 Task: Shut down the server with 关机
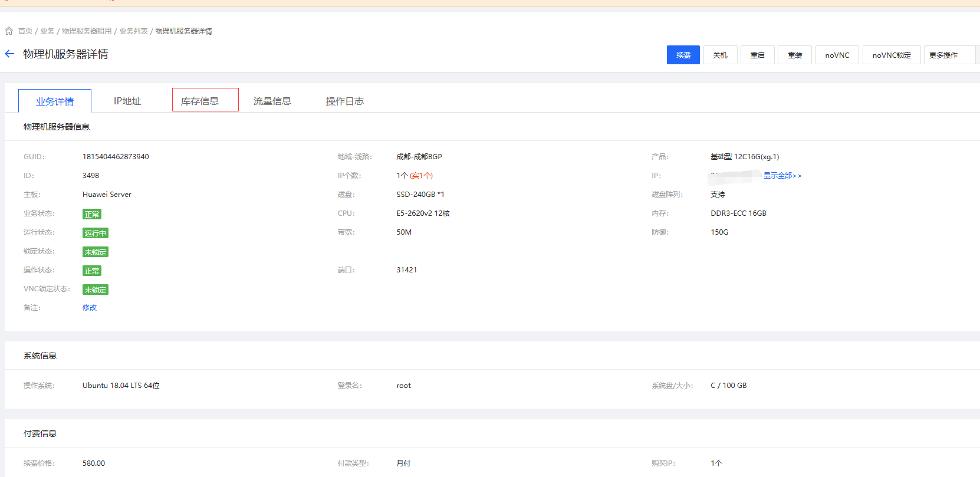(720, 55)
